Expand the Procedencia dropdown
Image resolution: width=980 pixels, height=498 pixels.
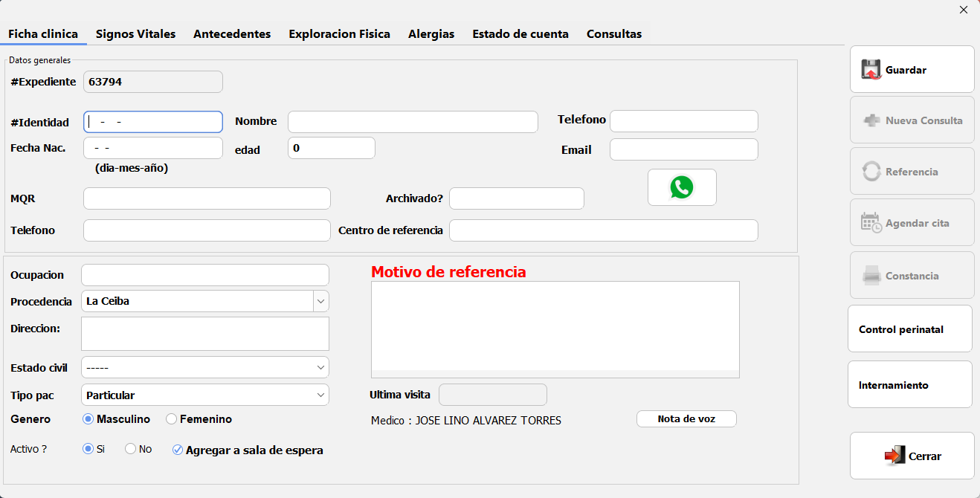(x=320, y=301)
